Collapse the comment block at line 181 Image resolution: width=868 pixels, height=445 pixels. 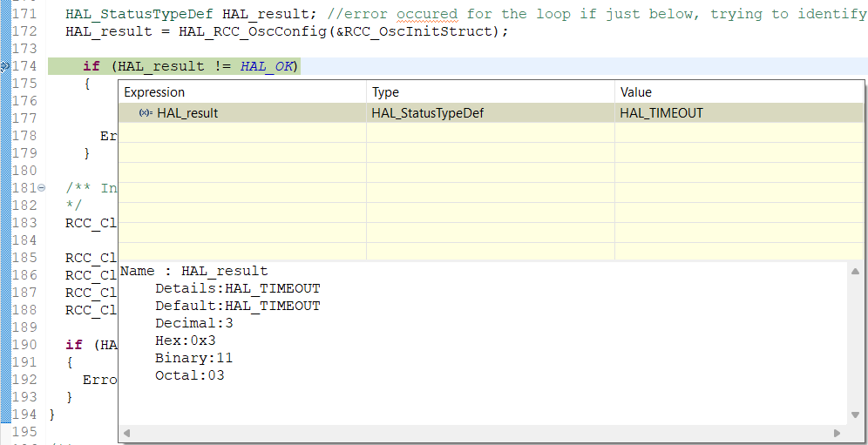pos(41,188)
